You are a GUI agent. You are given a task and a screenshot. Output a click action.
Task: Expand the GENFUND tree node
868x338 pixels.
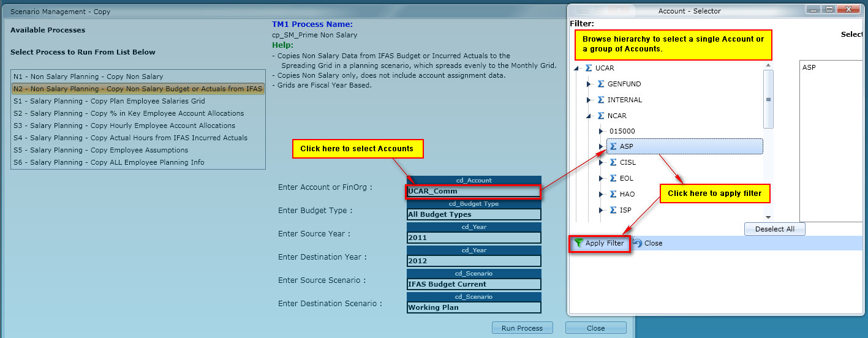click(x=589, y=84)
